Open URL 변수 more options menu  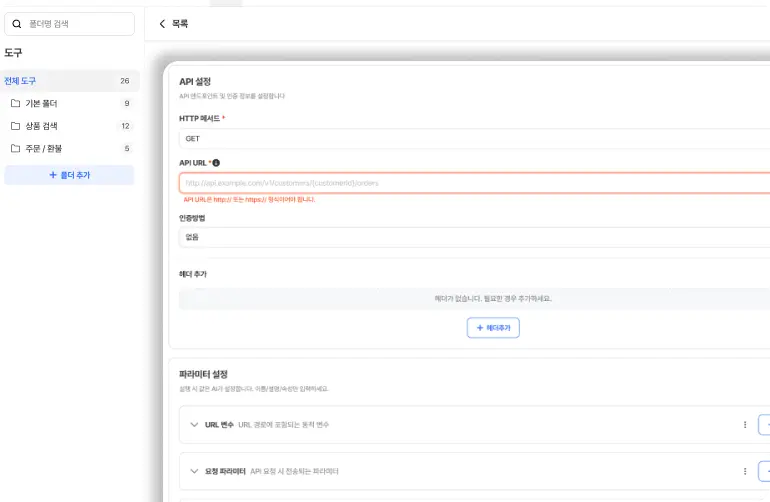coord(745,424)
